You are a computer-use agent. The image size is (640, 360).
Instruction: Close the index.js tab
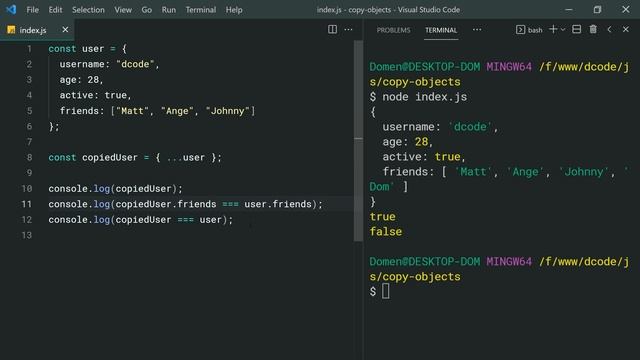coord(65,29)
